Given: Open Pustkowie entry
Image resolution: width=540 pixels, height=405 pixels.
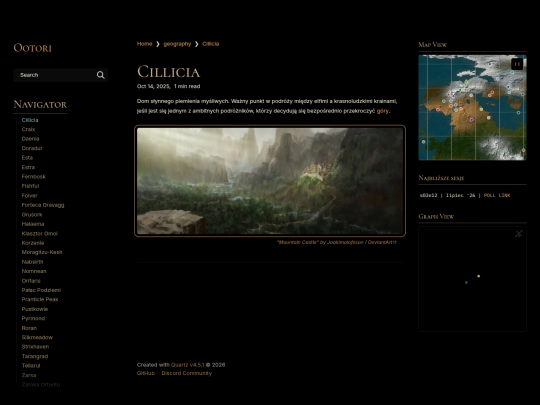Looking at the screenshot, I should (x=35, y=309).
